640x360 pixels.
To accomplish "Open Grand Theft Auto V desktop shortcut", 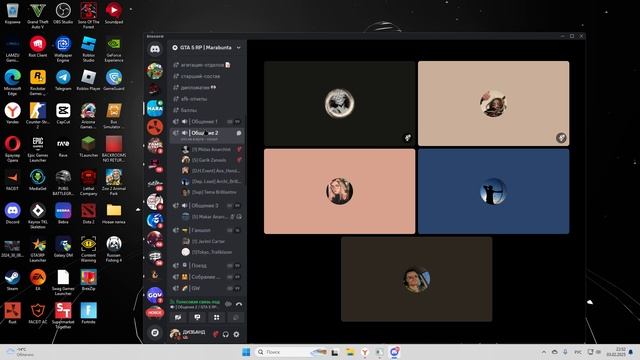I will coord(38,15).
